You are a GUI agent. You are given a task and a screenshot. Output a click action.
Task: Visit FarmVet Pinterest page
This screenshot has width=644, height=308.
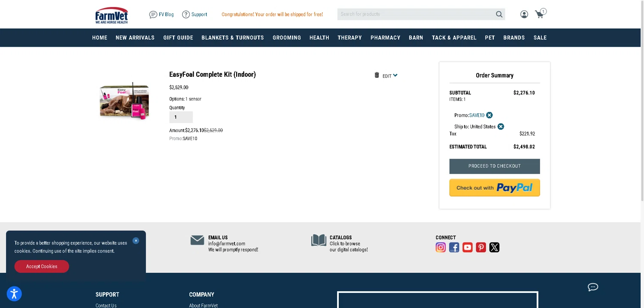481,248
